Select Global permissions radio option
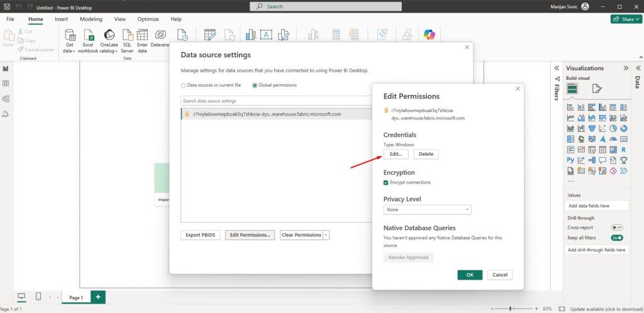 (274, 85)
